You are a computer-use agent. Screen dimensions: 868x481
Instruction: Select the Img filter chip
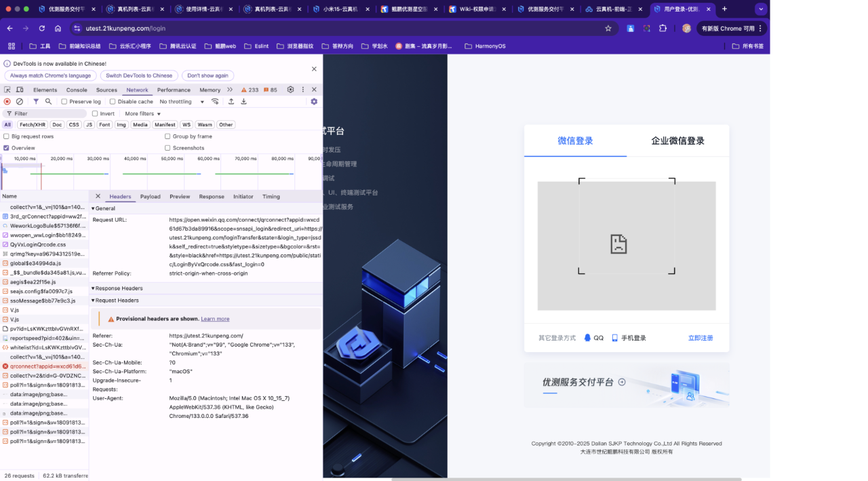point(121,125)
